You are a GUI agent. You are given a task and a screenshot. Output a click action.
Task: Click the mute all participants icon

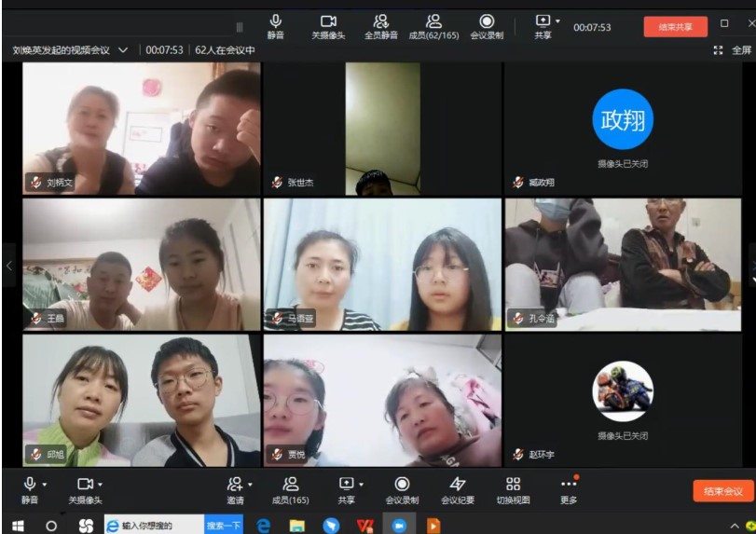click(380, 25)
